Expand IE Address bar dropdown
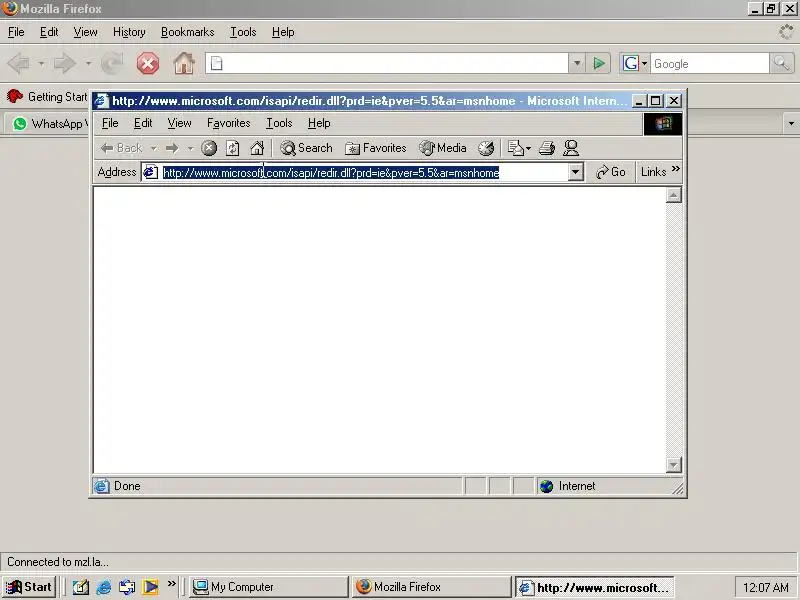Screen dimensions: 800x600 [x=576, y=172]
